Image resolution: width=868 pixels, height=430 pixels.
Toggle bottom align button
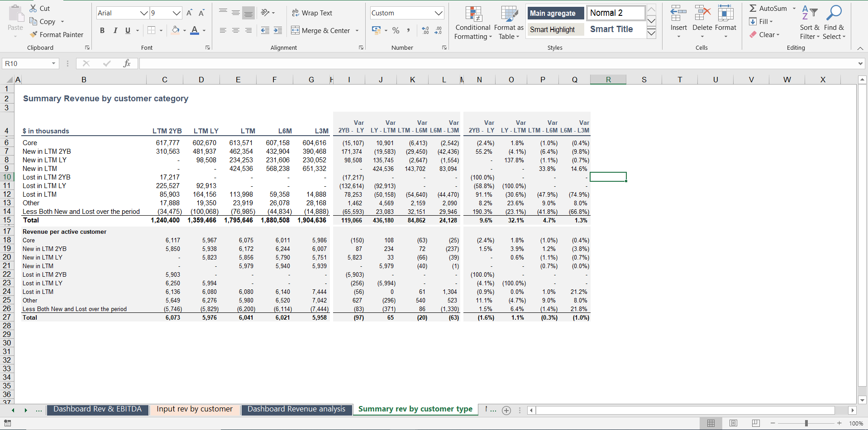[248, 13]
